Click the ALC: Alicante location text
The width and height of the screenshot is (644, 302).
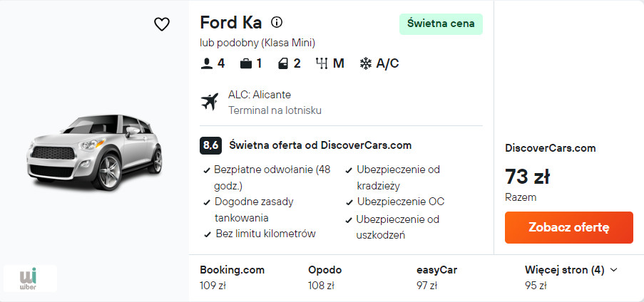point(260,95)
